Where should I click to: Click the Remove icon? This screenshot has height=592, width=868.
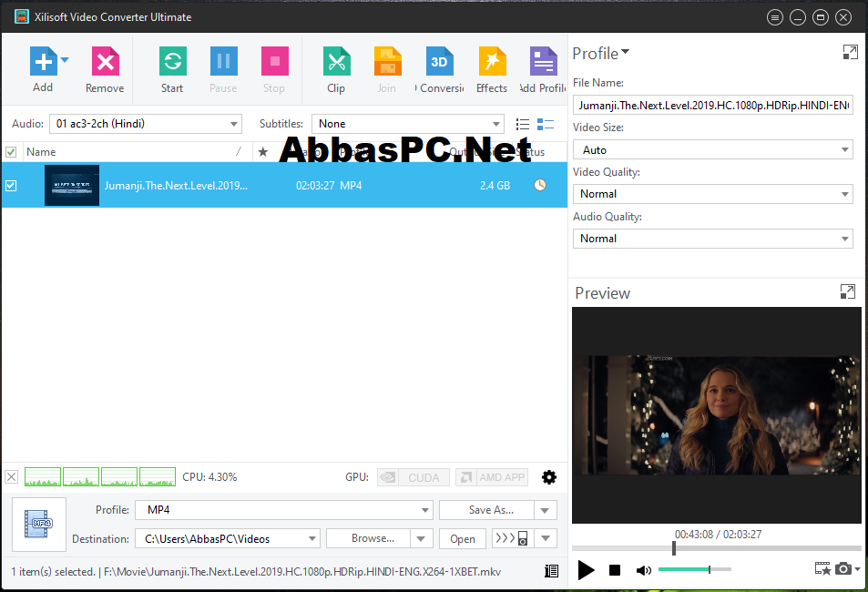coord(105,61)
